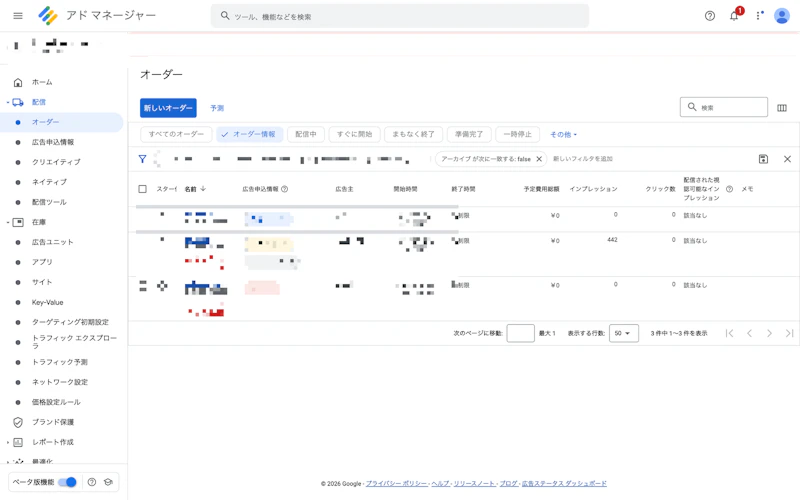This screenshot has width=800, height=500.
Task: Click help icon beside 広告申込情報 column
Action: [x=285, y=189]
